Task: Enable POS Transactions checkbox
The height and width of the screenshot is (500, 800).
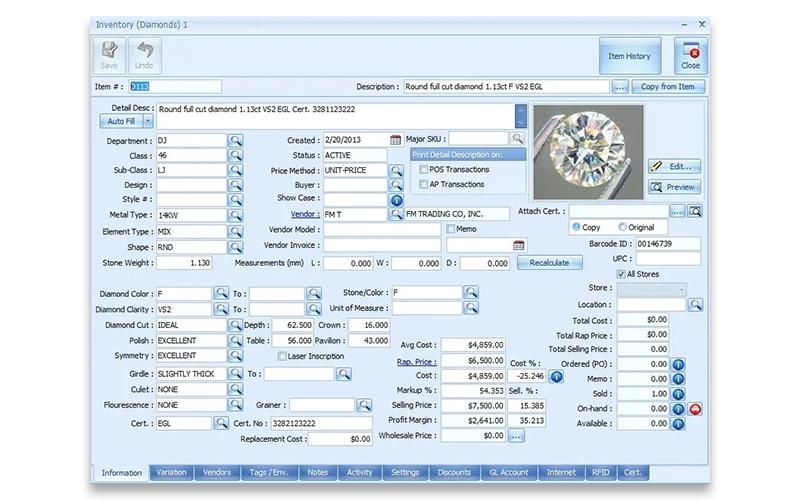Action: (x=423, y=169)
